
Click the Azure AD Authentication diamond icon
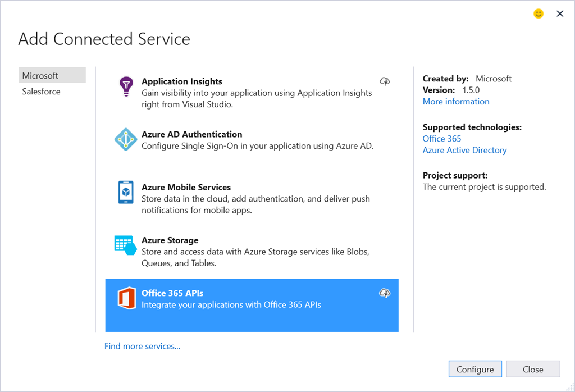(x=126, y=139)
